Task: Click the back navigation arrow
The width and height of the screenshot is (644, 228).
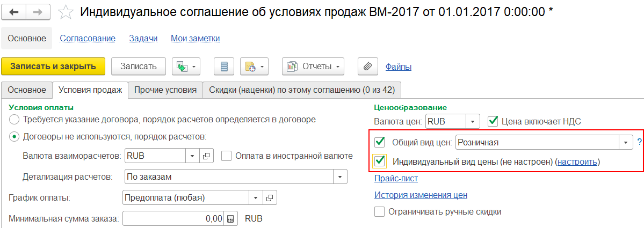Action: (15, 12)
